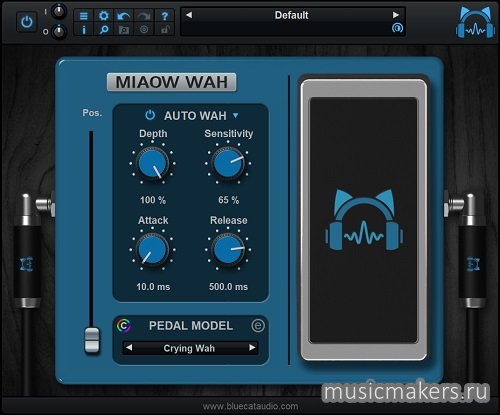500x415 pixels.
Task: Click the PEDAL MODEL label
Action: pyautogui.click(x=191, y=326)
